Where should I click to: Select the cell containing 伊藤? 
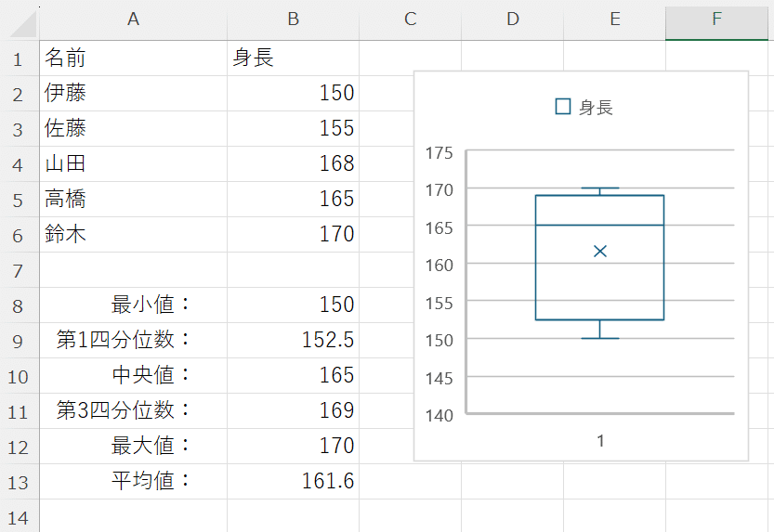[x=133, y=94]
